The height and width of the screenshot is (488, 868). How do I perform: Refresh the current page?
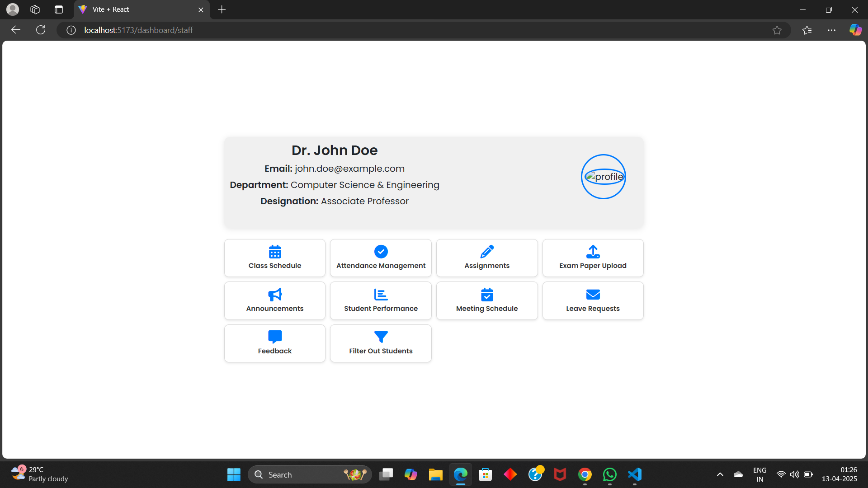click(41, 30)
